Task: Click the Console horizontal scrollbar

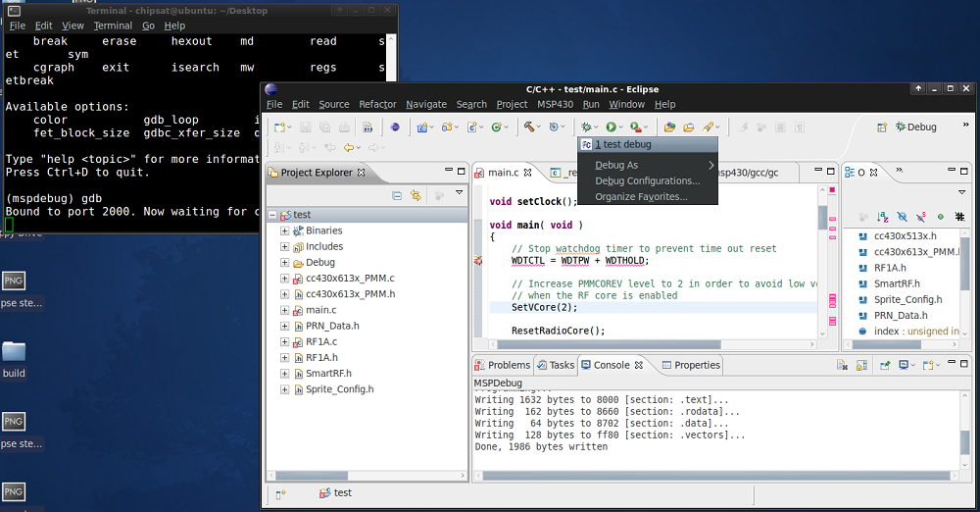Action: (715, 476)
